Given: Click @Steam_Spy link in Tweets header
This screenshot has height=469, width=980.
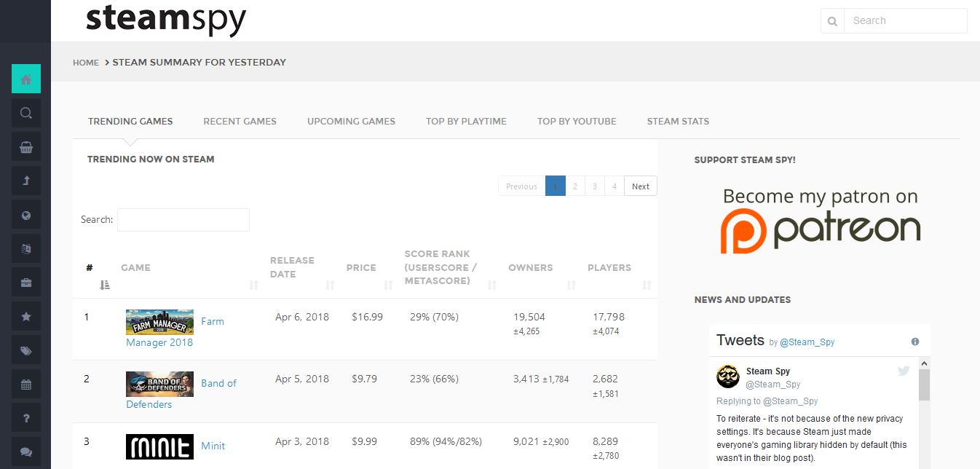Looking at the screenshot, I should coord(807,342).
